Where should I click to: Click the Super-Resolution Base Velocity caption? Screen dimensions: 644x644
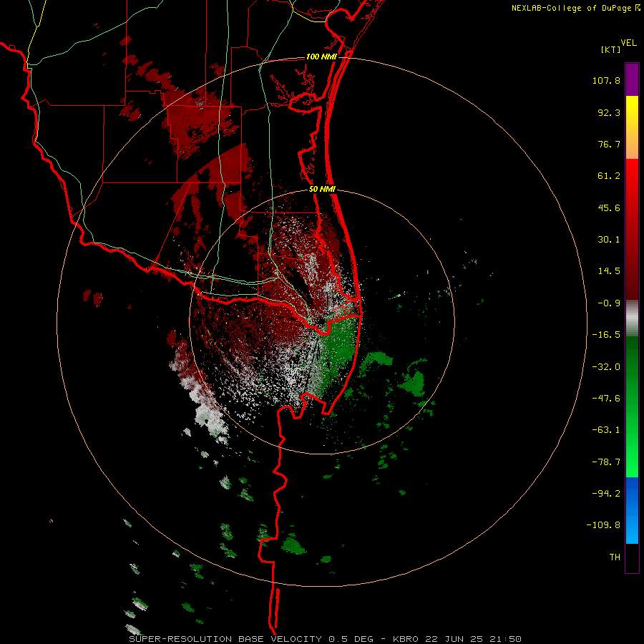[x=326, y=639]
